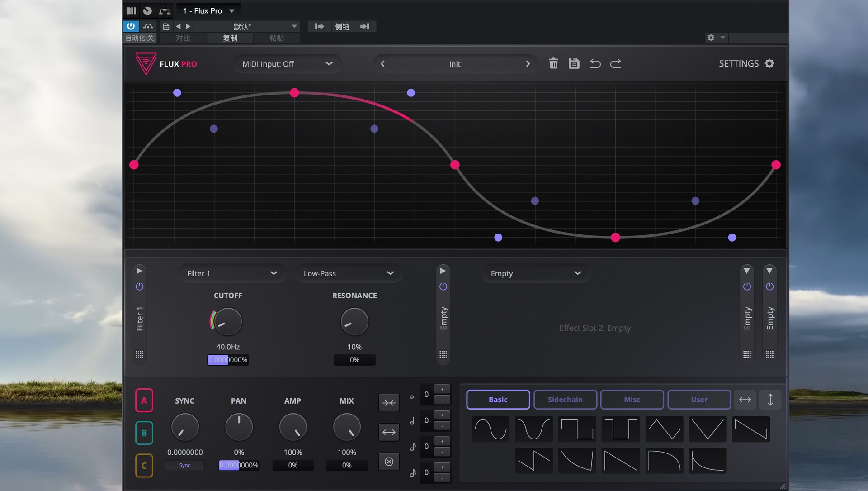Select the sine wave shape preset
868x491 pixels.
point(490,429)
